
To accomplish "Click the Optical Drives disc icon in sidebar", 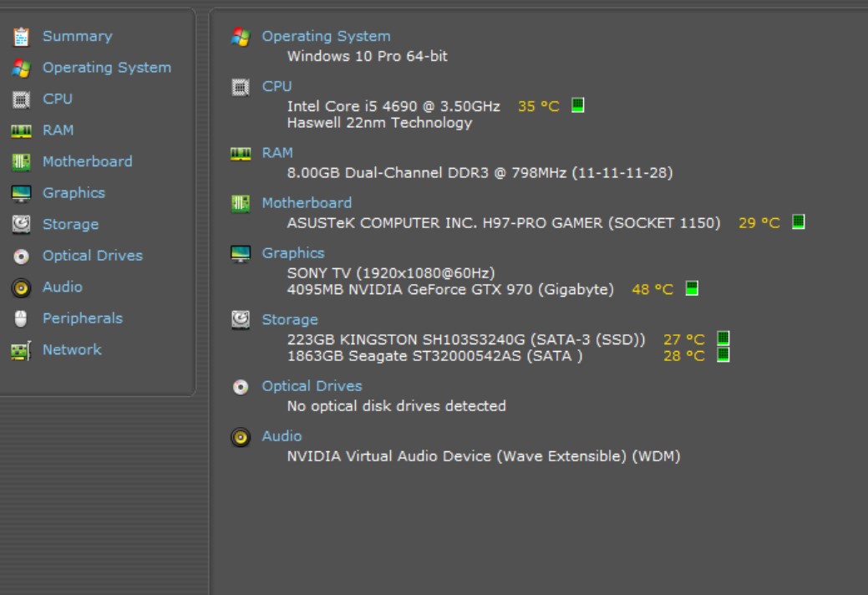I will (x=21, y=257).
